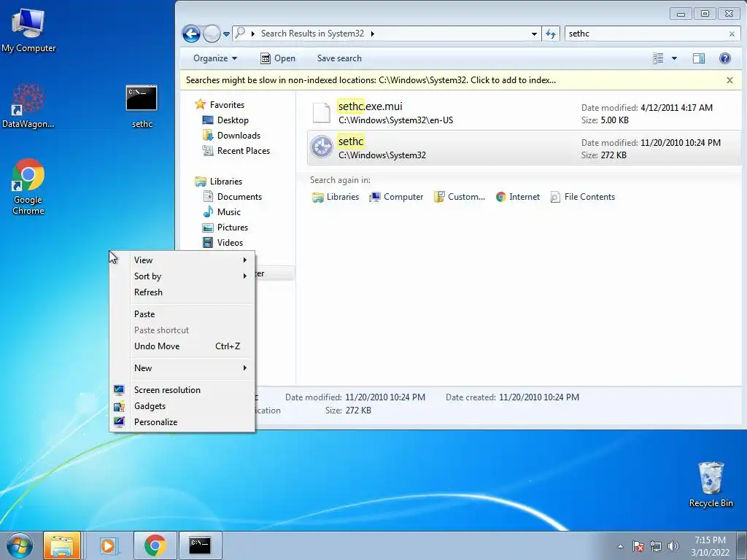Open Chrome from the taskbar

155,545
